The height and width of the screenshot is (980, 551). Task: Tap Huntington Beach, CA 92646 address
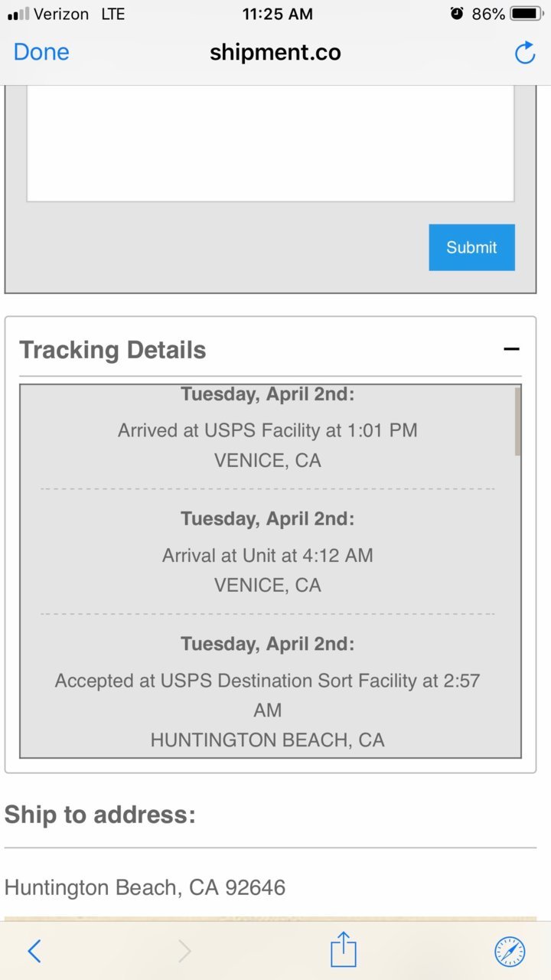145,887
